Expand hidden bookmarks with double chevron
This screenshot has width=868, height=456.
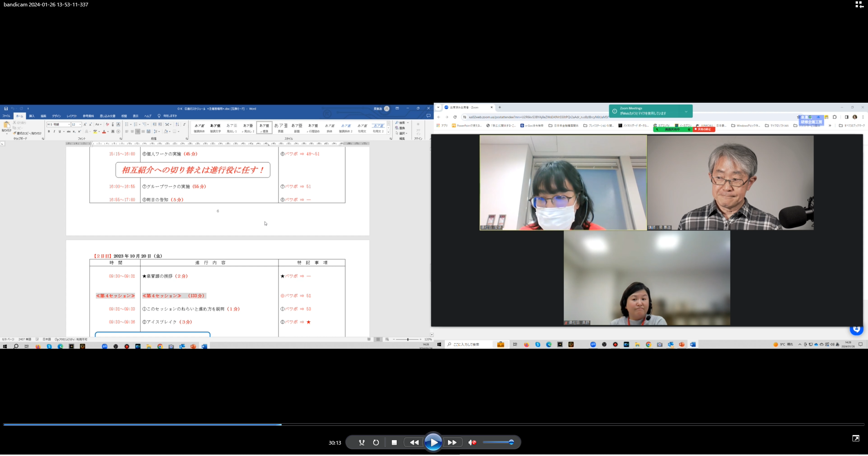point(830,126)
